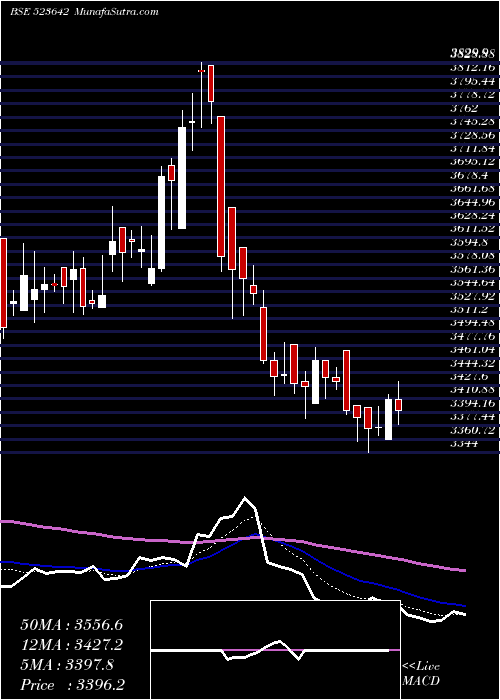Click the 12MA : 3427.2 legend entry
This screenshot has height=700, width=500.
pos(71,645)
